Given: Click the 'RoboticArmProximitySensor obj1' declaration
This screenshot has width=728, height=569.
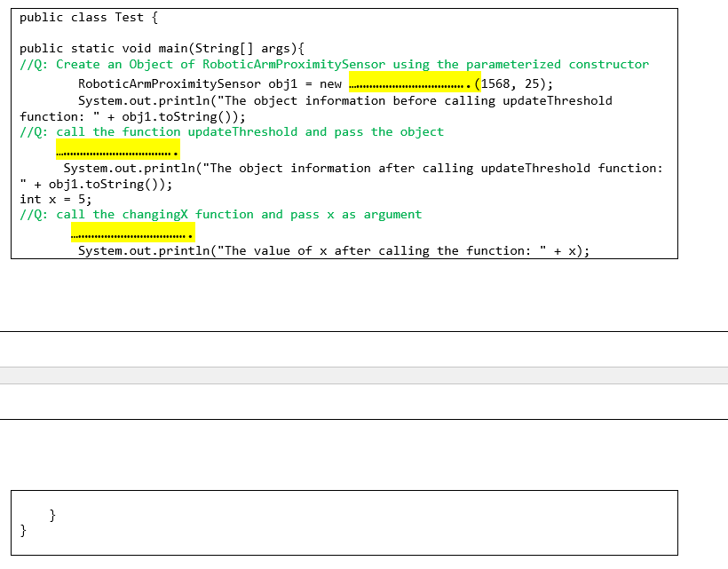Looking at the screenshot, I should click(x=186, y=83).
